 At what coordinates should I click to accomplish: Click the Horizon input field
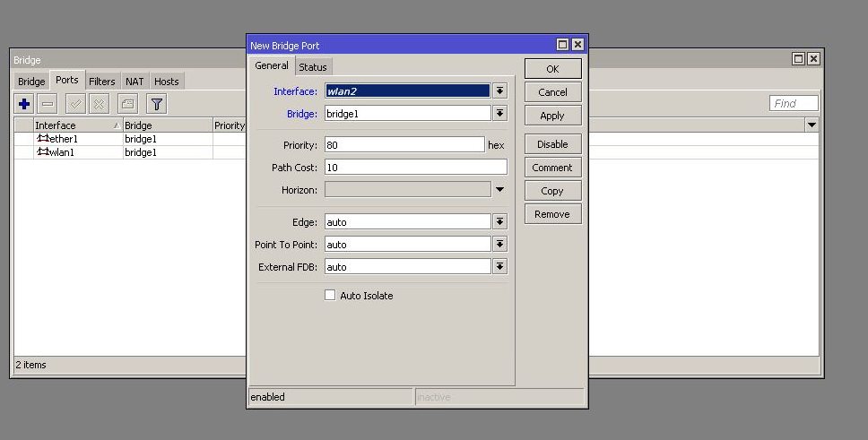[x=407, y=190]
